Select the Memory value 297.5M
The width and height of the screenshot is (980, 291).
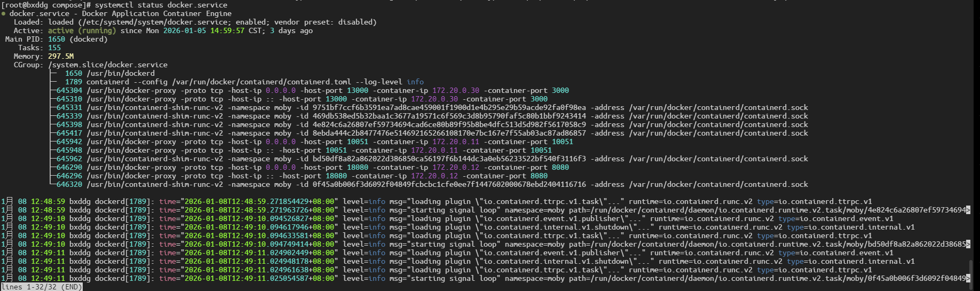click(x=61, y=57)
